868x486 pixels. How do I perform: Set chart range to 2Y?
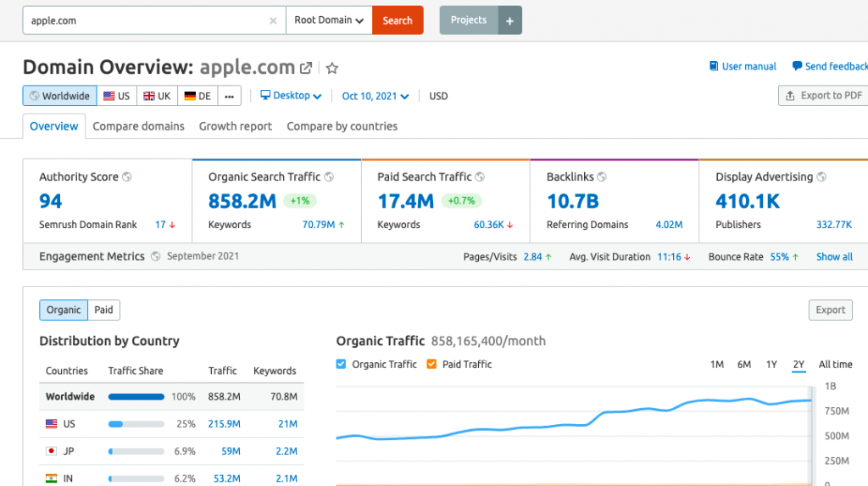click(798, 365)
